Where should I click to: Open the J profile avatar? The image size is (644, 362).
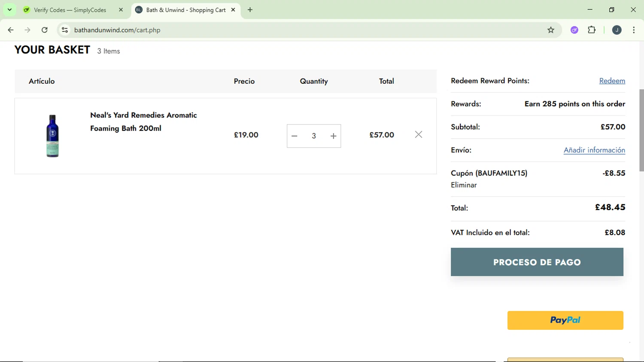pyautogui.click(x=617, y=30)
